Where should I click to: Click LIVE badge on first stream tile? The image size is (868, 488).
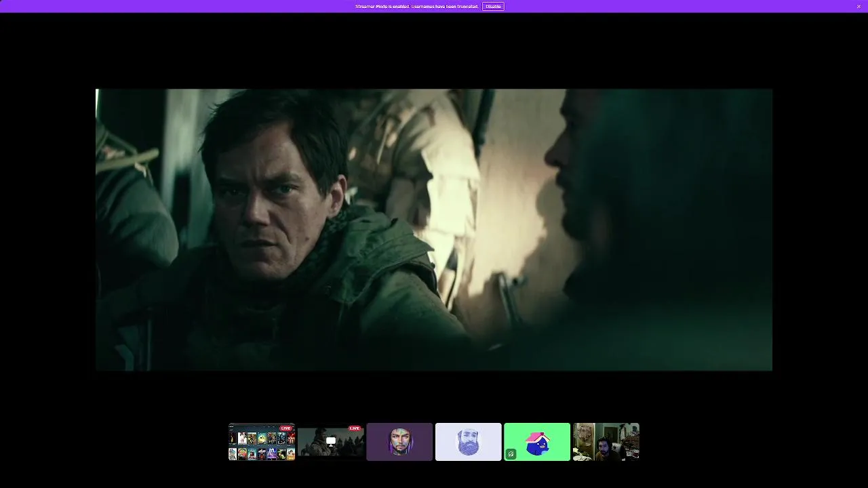[x=286, y=428]
